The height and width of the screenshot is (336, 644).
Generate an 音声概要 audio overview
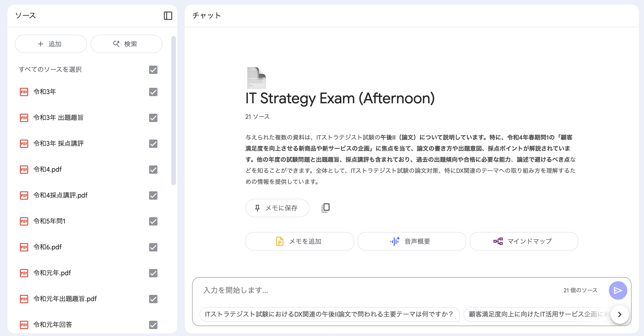click(411, 241)
